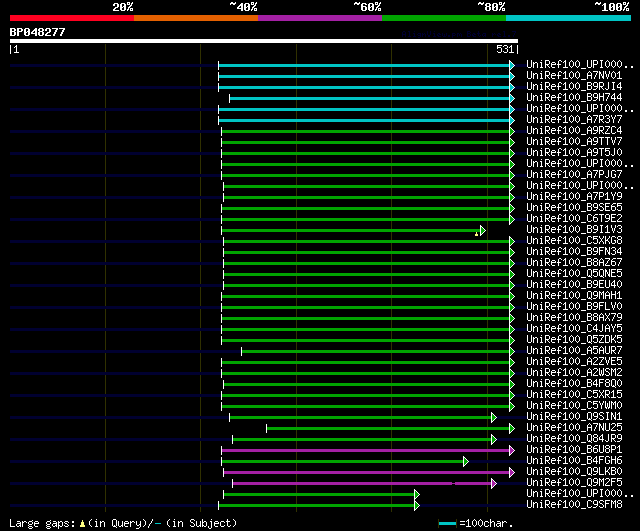640x531 pixels.
Task: Select the UniRef100_A2WSM2 label
Action: coord(574,373)
